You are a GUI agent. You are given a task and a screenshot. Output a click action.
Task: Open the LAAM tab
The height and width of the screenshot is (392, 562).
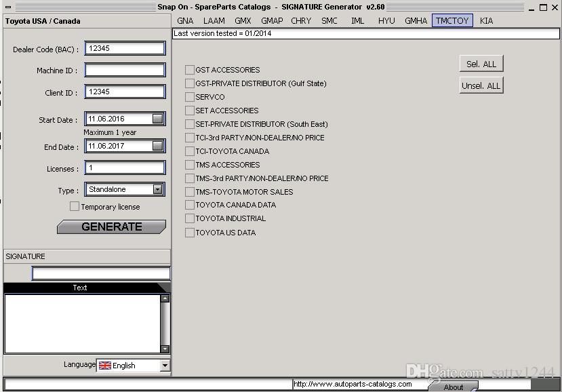pos(214,21)
